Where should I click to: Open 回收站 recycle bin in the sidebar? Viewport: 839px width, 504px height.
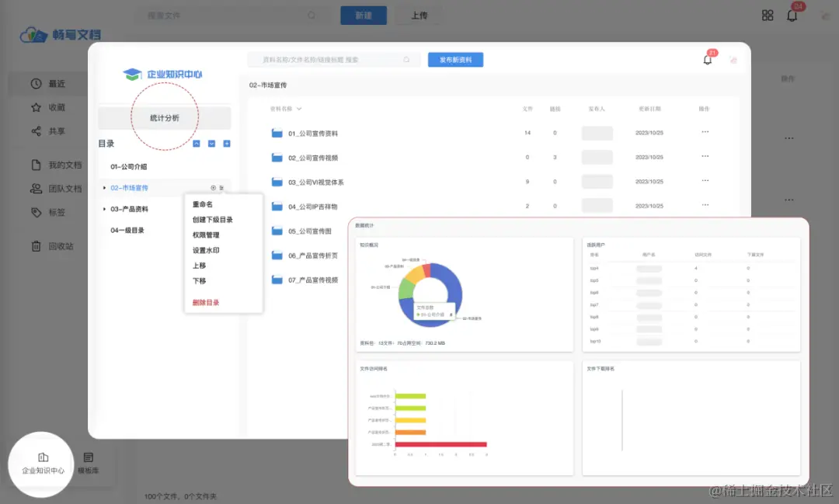[53, 246]
